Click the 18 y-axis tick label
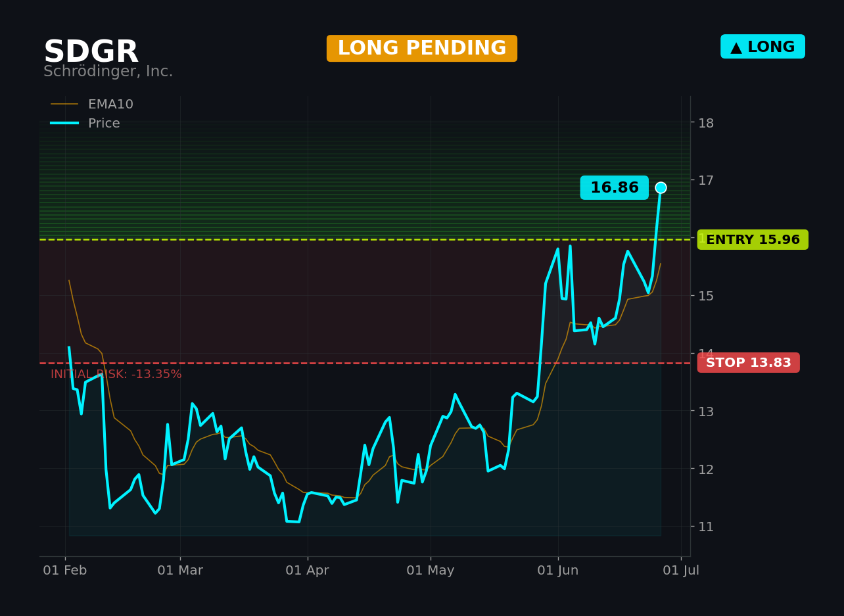The image size is (844, 616). coord(706,123)
